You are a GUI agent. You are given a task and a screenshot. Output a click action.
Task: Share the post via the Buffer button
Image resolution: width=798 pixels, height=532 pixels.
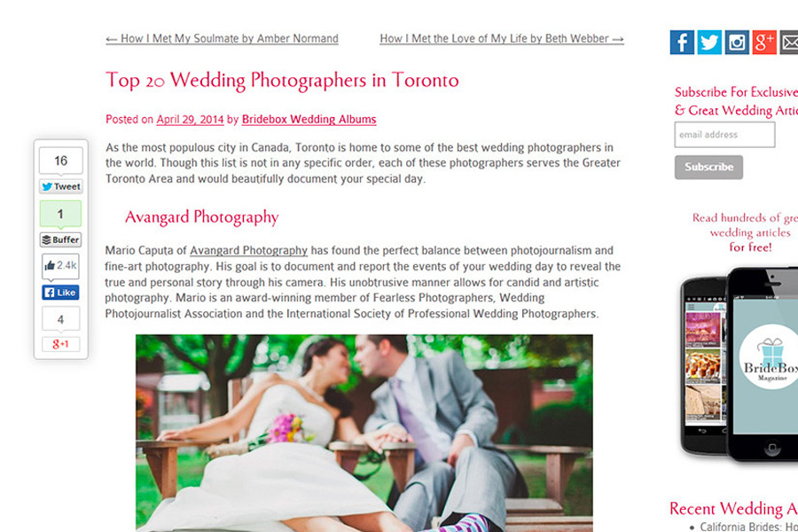pos(61,239)
